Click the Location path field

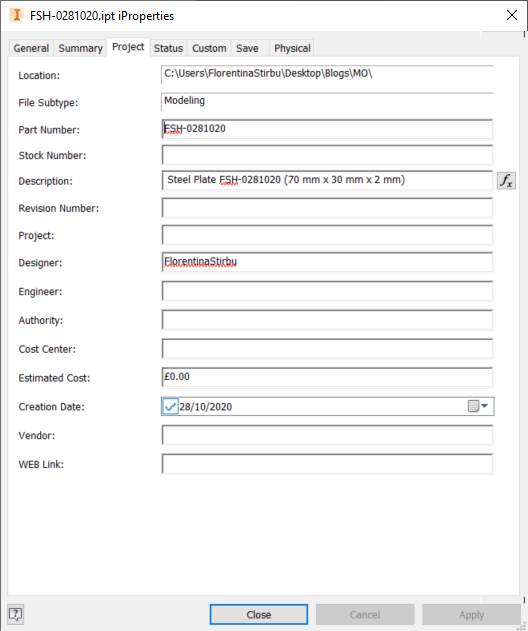point(327,74)
